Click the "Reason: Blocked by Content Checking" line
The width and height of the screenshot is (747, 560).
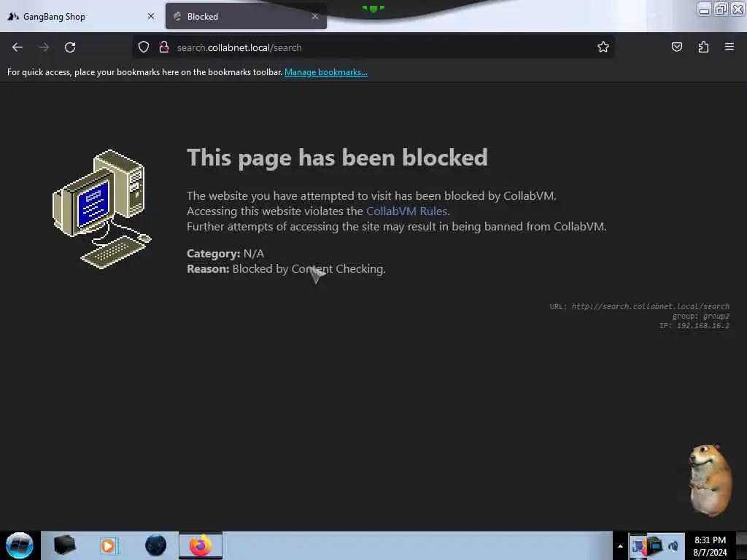[x=286, y=268]
